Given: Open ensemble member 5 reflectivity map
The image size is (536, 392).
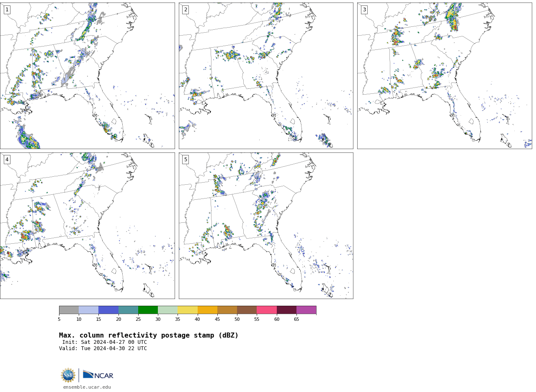Looking at the screenshot, I should point(266,226).
